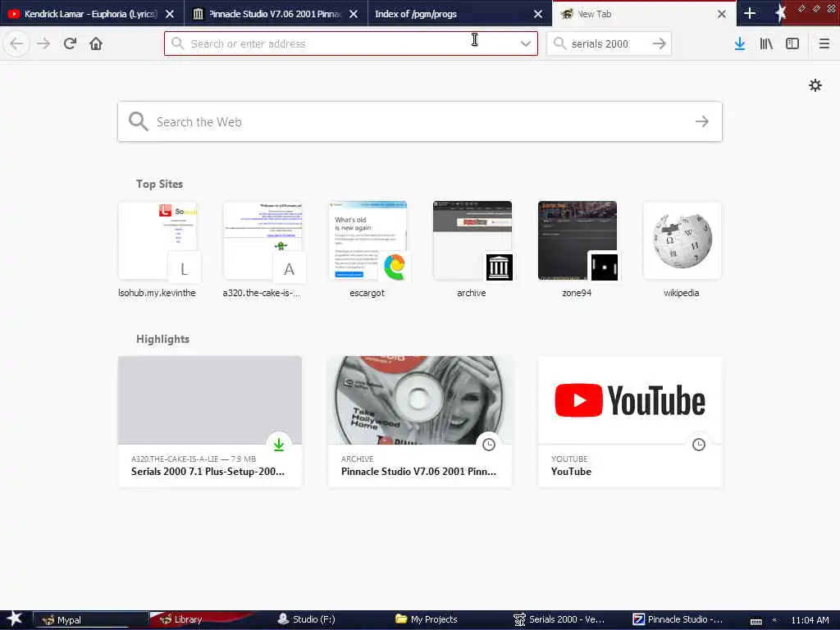Close the Kendrick Lamar tab
Screen dimensions: 840x630
pos(170,14)
